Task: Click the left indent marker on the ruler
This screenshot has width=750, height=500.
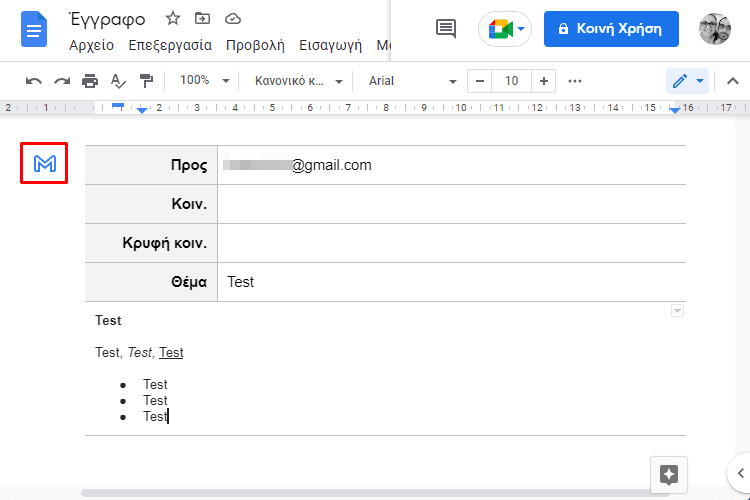Action: pos(142,111)
